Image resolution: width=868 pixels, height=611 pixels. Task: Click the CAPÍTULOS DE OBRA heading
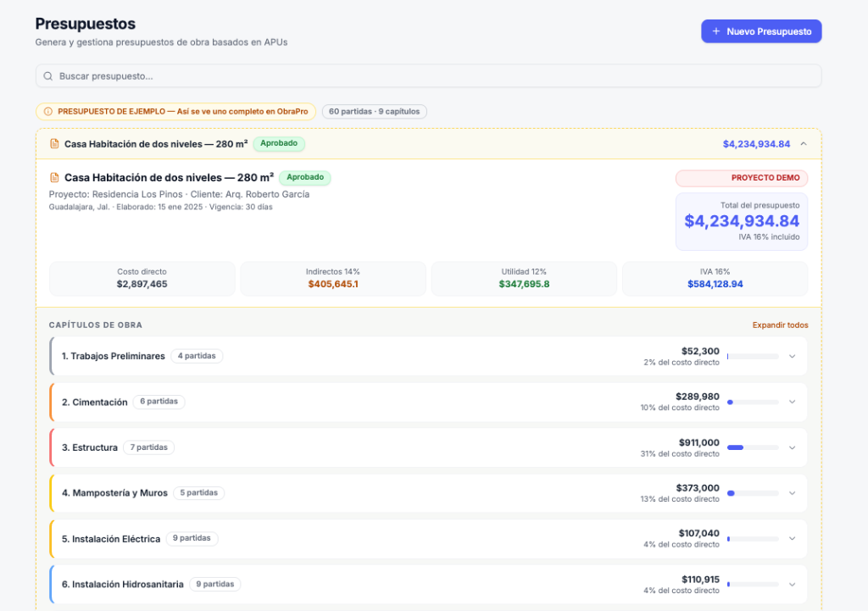95,325
